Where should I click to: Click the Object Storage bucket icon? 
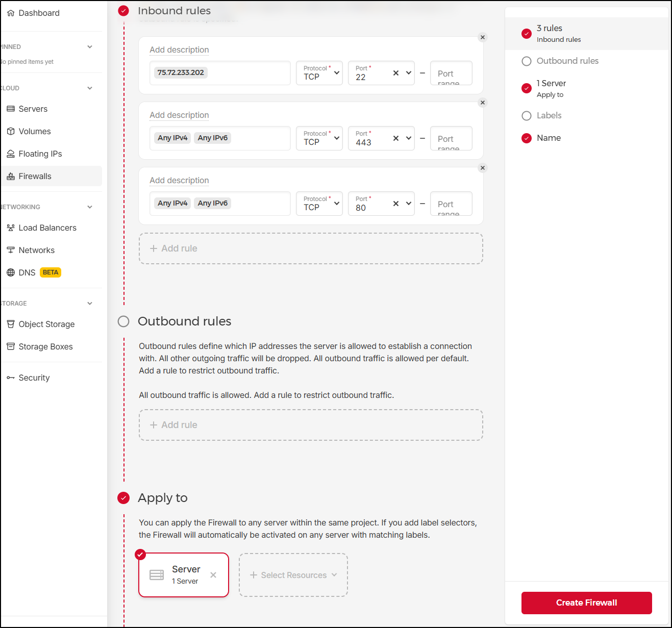coord(11,324)
